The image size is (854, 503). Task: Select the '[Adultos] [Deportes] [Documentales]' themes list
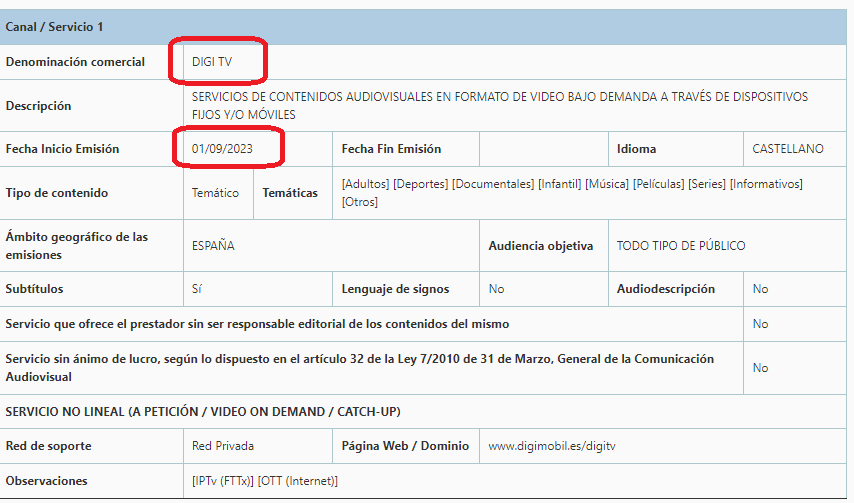tap(572, 193)
